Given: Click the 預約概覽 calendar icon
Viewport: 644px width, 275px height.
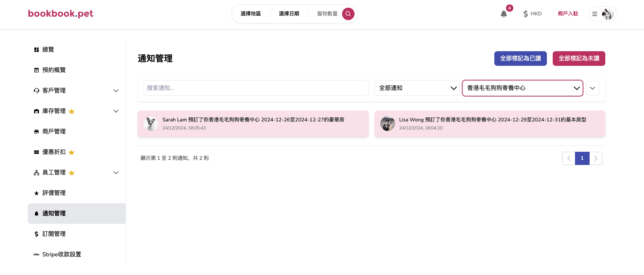Looking at the screenshot, I should (37, 70).
